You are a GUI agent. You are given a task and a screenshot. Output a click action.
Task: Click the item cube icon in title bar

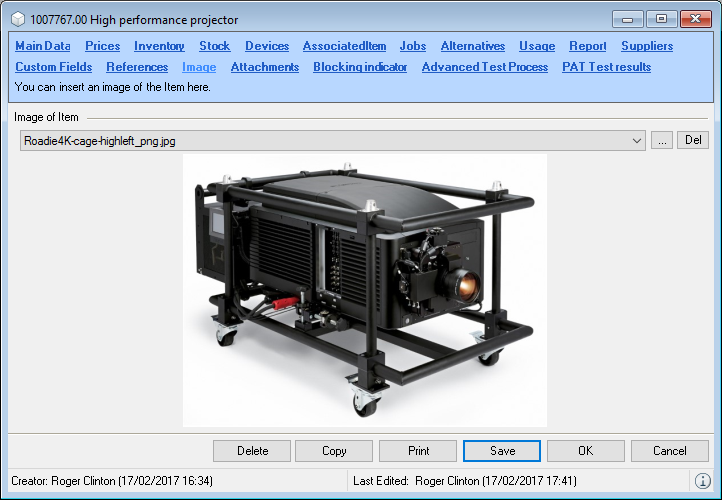click(18, 19)
